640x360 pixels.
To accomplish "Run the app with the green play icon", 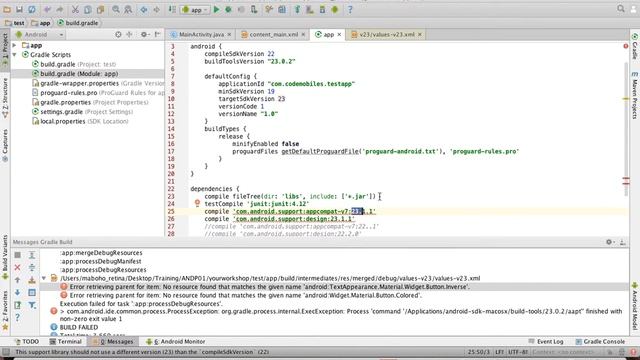I will (x=216, y=9).
